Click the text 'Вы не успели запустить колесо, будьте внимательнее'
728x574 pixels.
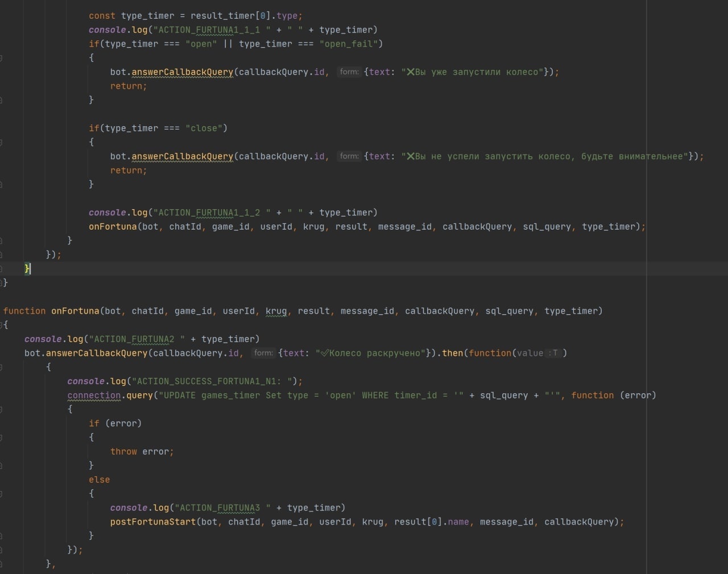(549, 156)
